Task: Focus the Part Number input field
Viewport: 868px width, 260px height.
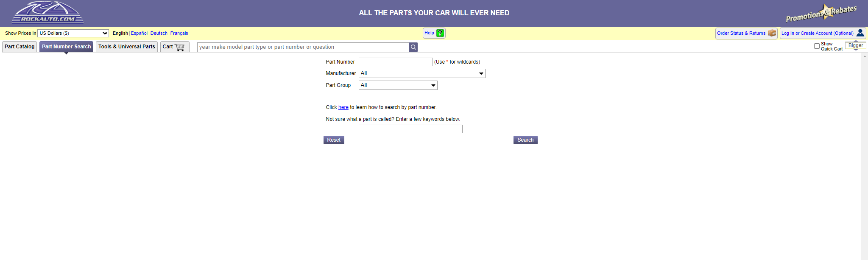Action: (x=395, y=62)
